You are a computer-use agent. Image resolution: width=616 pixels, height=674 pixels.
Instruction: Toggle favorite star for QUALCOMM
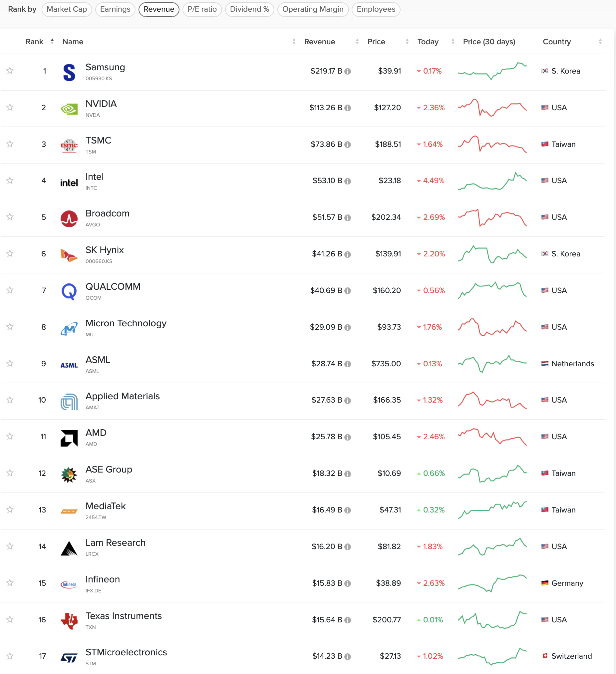[x=10, y=290]
